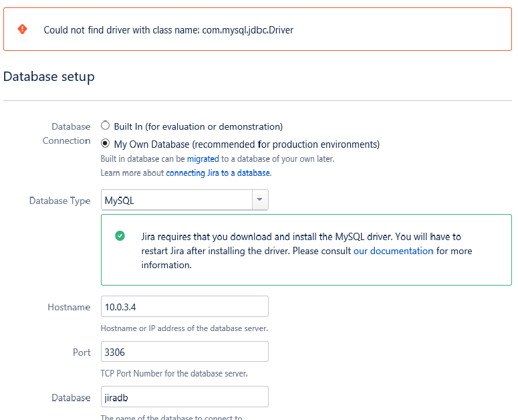518x420 pixels.
Task: Focus the Database name input field
Action: pos(184,397)
